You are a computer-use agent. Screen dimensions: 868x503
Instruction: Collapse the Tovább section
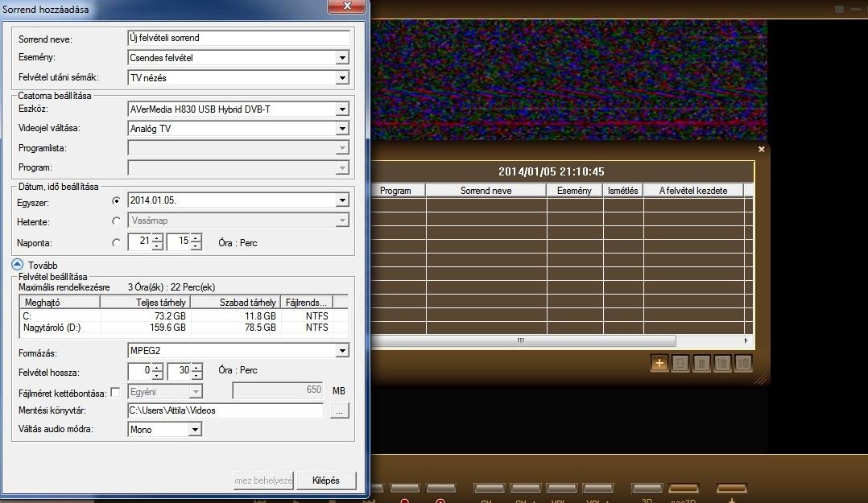click(x=17, y=265)
